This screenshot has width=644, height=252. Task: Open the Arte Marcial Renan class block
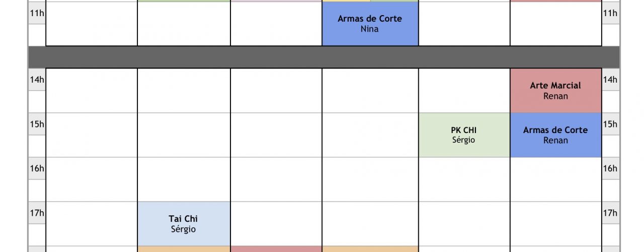point(555,91)
